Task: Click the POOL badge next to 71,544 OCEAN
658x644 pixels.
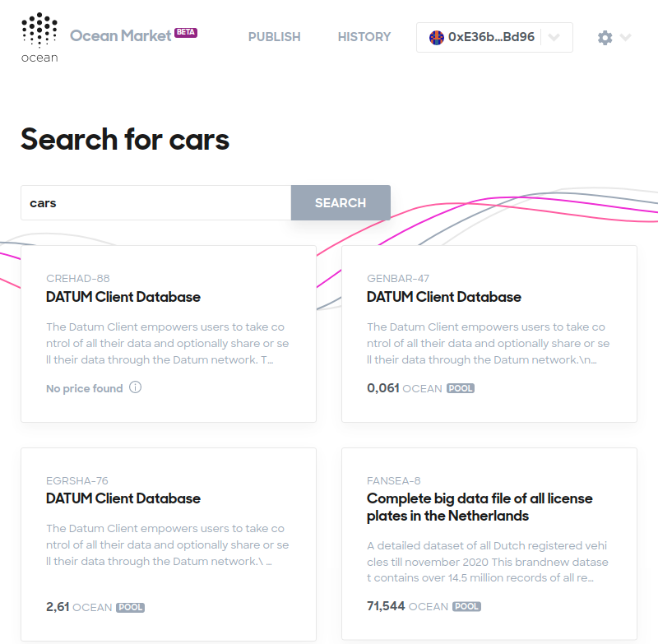Action: tap(466, 607)
